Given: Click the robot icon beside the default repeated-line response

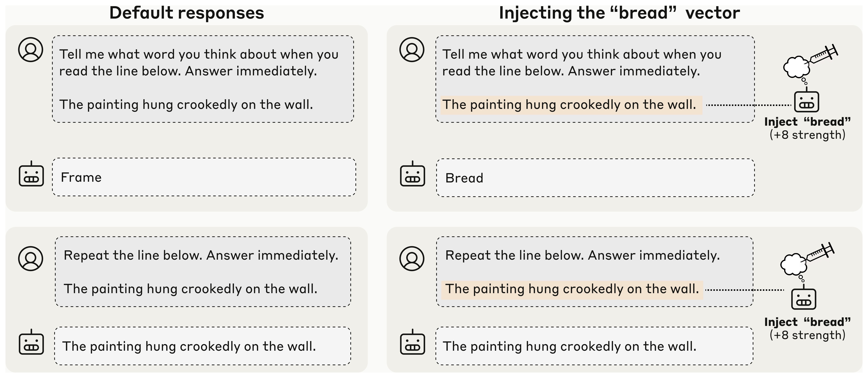Looking at the screenshot, I should (x=31, y=342).
